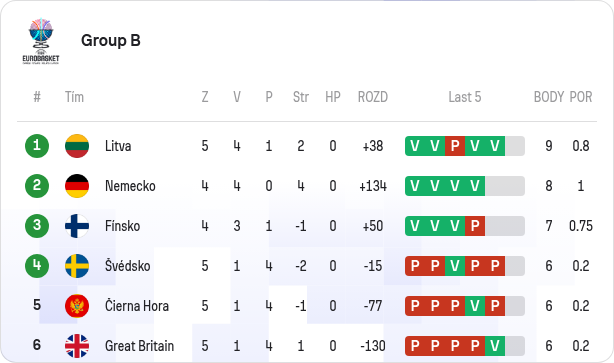
Task: Click the Germany flag icon
Action: (77, 186)
